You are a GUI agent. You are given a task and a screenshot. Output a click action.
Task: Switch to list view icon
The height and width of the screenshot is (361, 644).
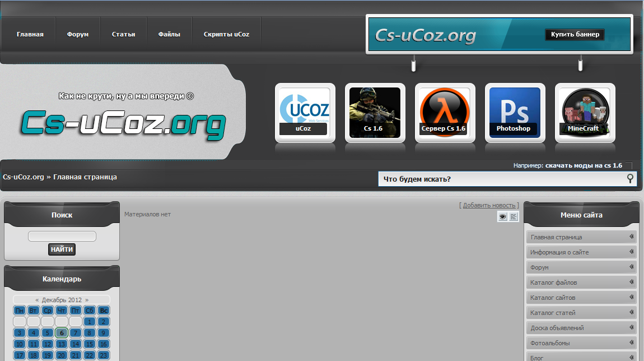514,216
